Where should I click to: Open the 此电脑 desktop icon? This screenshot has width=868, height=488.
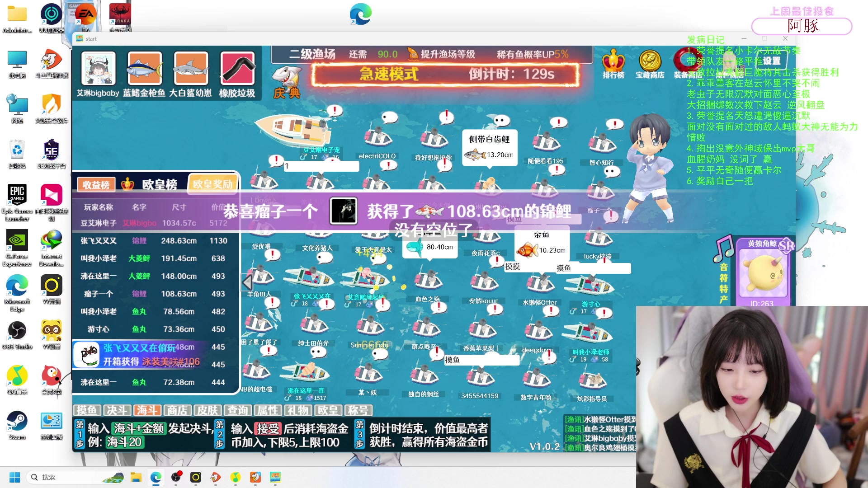[17, 63]
